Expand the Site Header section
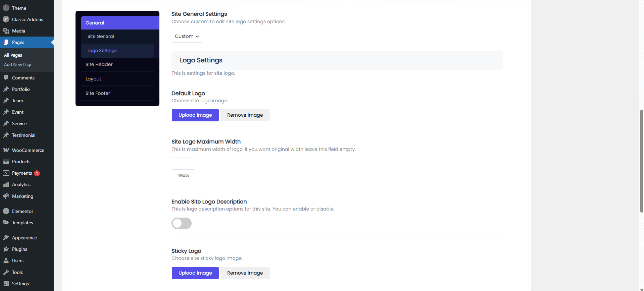 click(99, 64)
